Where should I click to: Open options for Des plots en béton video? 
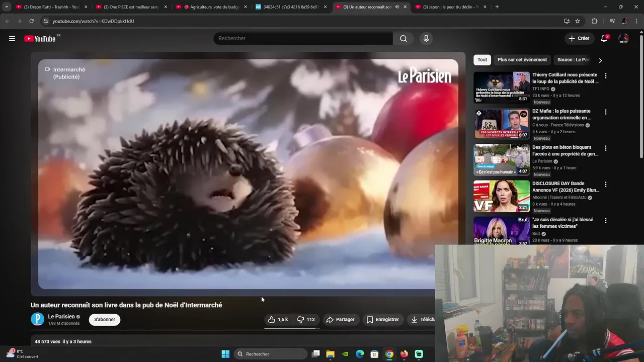(606, 148)
